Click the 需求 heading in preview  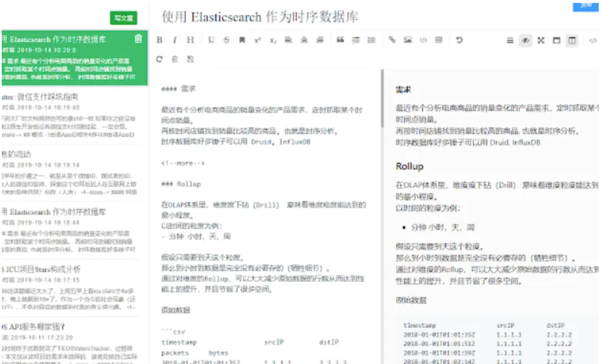(403, 90)
